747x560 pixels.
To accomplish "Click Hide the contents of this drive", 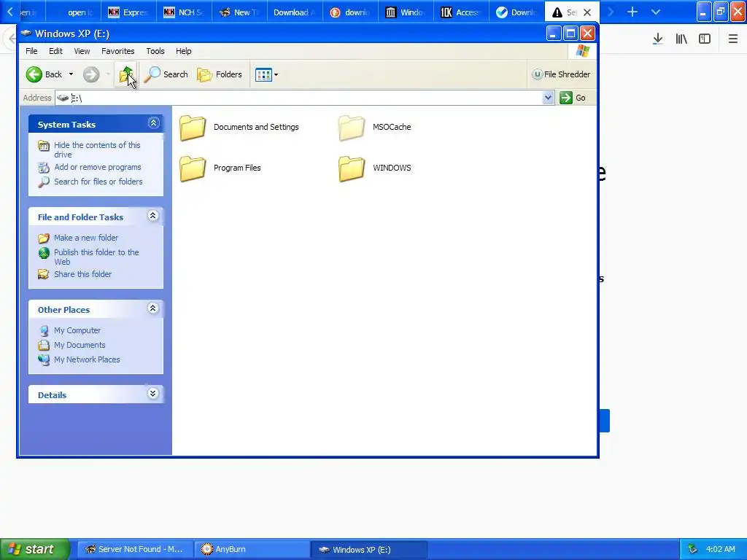I will (x=97, y=149).
